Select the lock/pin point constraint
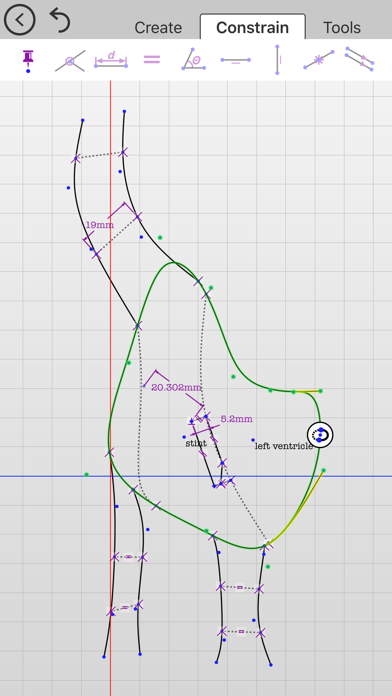The height and width of the screenshot is (696, 392). (28, 61)
